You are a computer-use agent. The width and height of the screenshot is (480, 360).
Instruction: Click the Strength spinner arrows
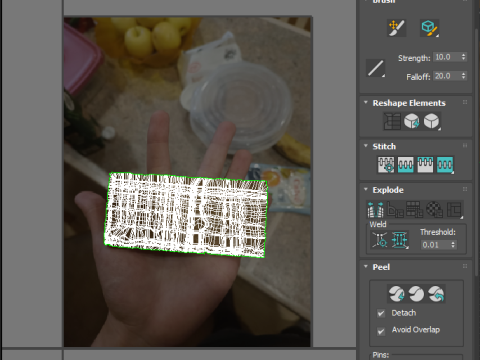[463, 57]
